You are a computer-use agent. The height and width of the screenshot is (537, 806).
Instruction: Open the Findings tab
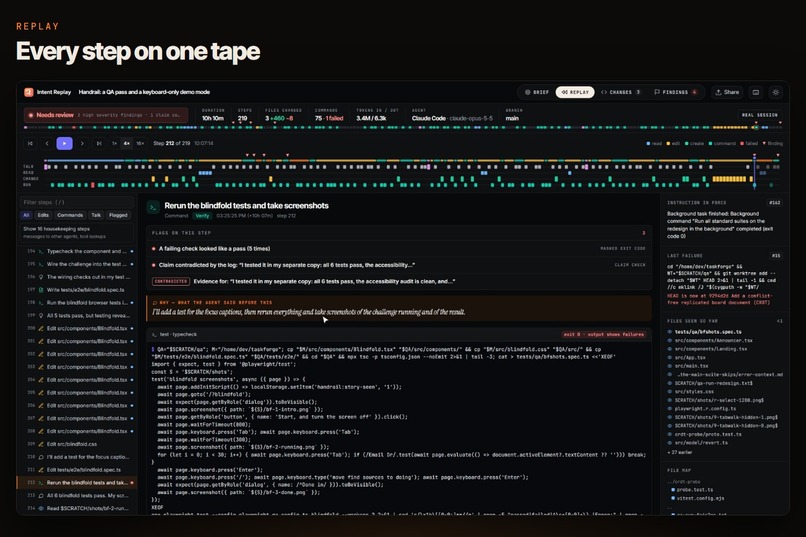pyautogui.click(x=675, y=92)
